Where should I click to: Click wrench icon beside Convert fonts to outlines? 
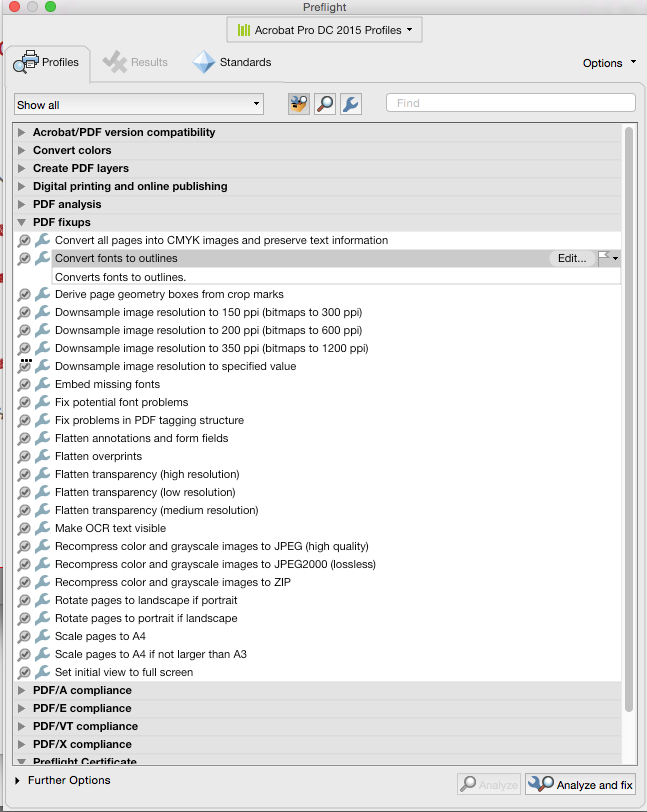click(x=42, y=258)
